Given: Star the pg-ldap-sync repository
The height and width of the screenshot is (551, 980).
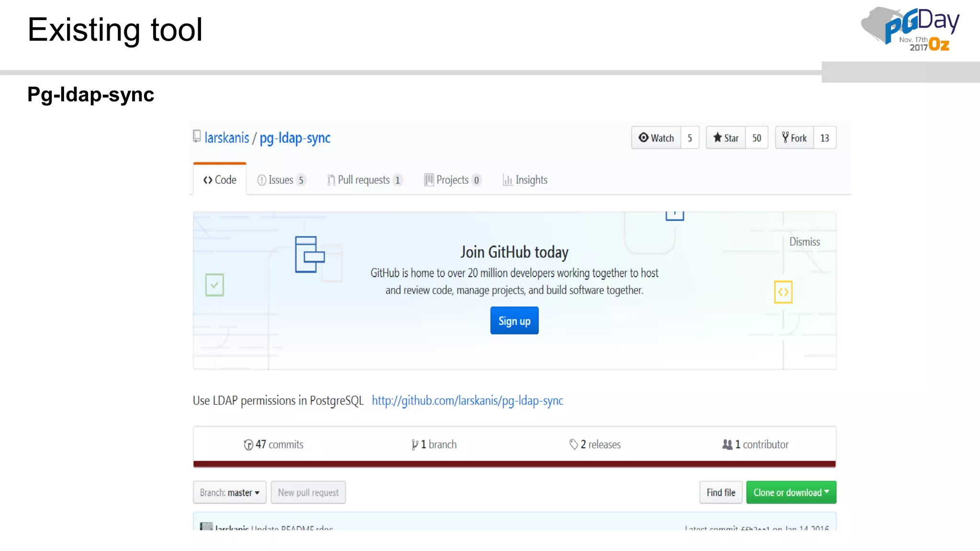Looking at the screenshot, I should [x=726, y=138].
